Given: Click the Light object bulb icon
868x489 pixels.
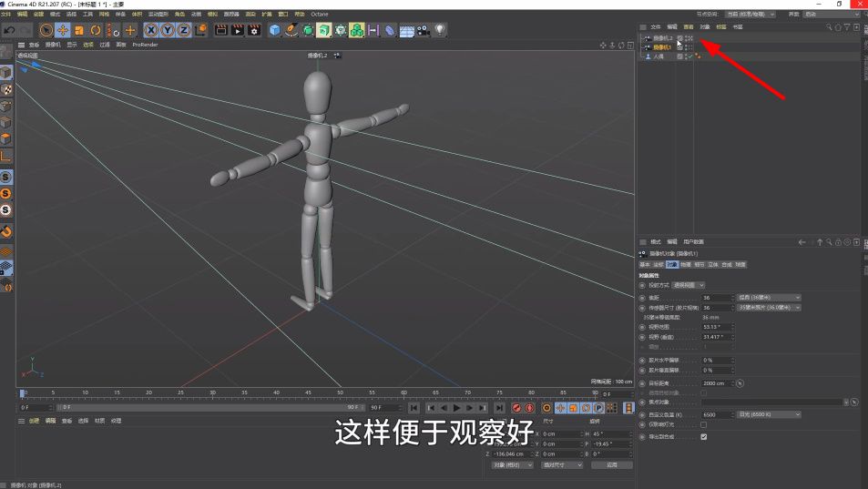Looking at the screenshot, I should click(441, 31).
